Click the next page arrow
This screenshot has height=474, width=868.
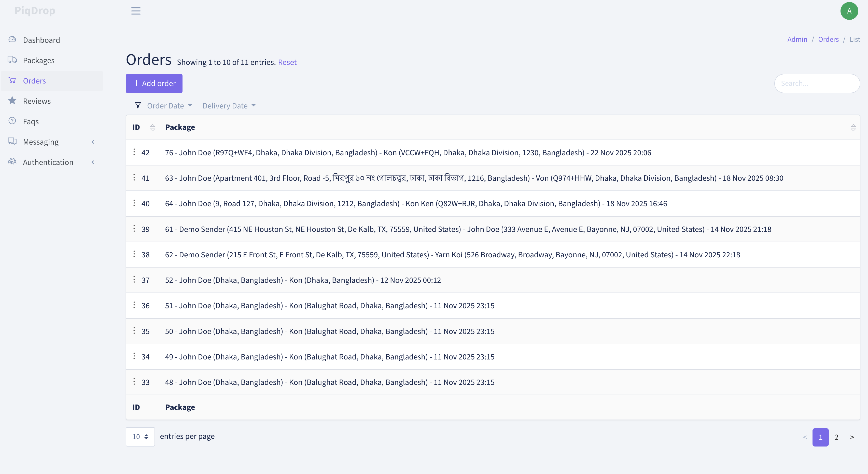pyautogui.click(x=852, y=437)
